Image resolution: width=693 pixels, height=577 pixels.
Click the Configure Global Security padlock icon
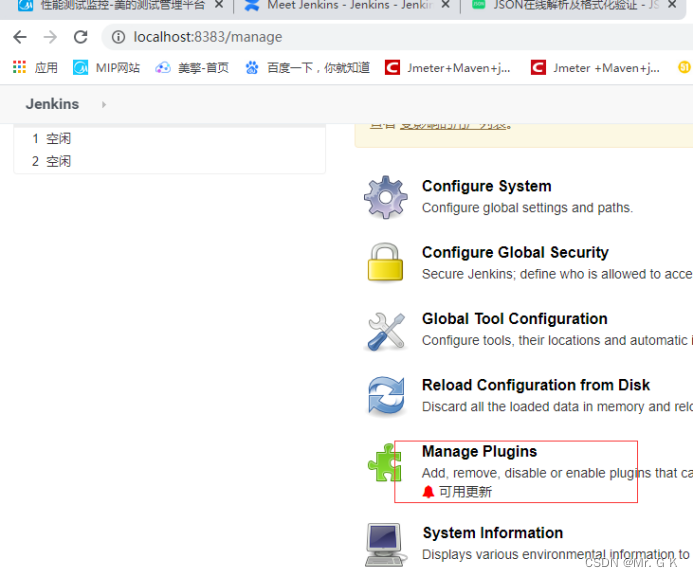[x=385, y=262]
